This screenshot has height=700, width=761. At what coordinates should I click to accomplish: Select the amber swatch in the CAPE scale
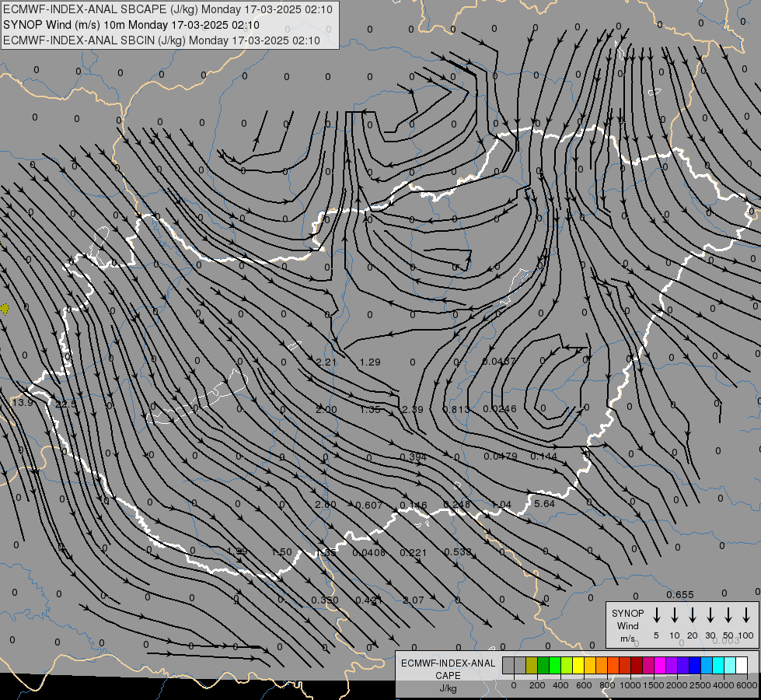coord(590,665)
